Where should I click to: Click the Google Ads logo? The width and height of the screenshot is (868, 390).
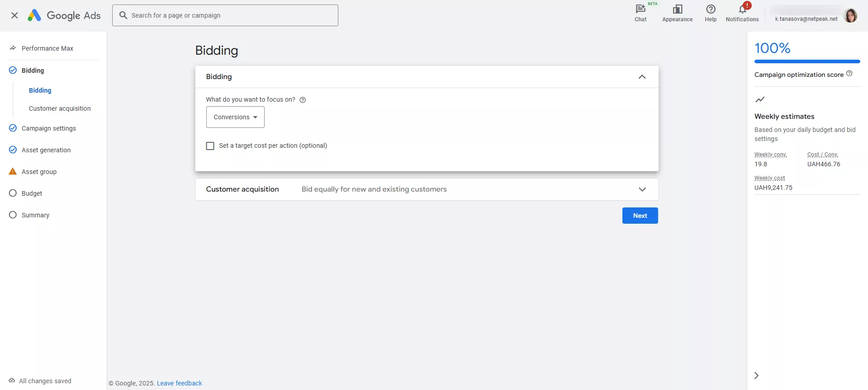tap(64, 15)
